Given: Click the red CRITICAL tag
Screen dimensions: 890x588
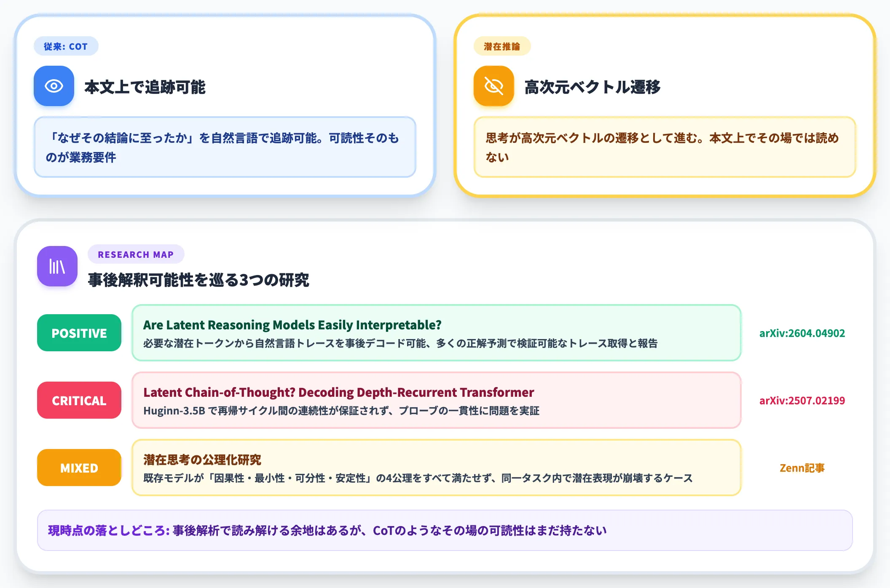Looking at the screenshot, I should pyautogui.click(x=79, y=400).
